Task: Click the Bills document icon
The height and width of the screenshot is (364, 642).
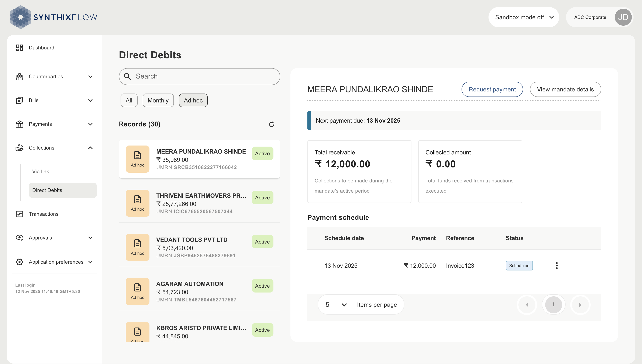Action: [20, 100]
